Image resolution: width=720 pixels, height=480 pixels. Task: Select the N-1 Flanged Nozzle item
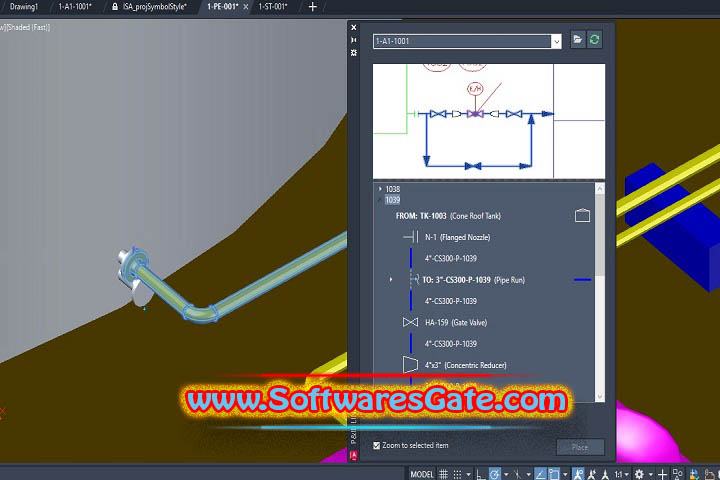pyautogui.click(x=457, y=237)
